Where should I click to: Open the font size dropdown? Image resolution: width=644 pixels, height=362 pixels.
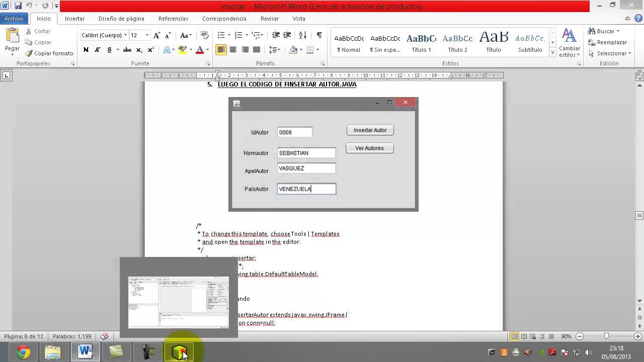pyautogui.click(x=147, y=35)
